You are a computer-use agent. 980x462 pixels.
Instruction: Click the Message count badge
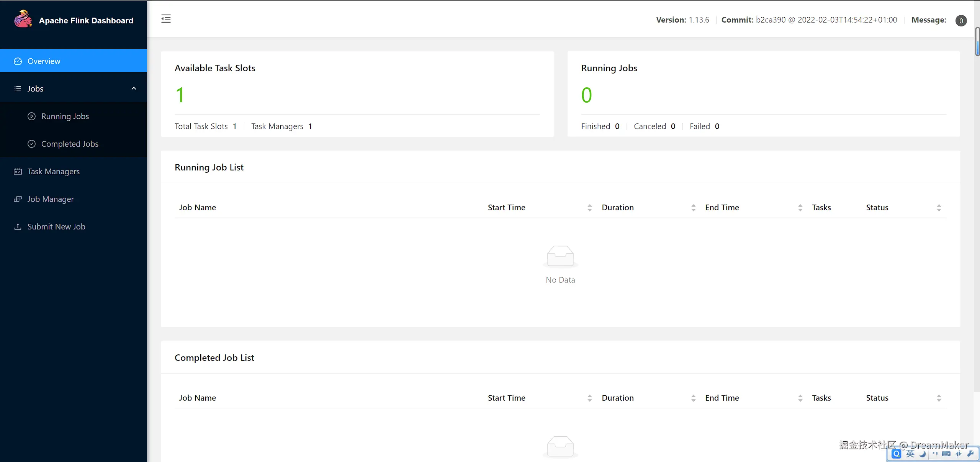(x=961, y=21)
